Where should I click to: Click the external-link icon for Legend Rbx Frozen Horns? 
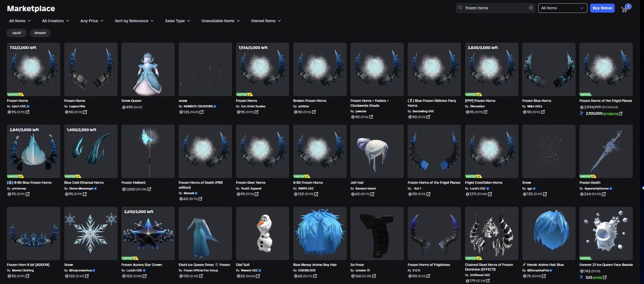tap(85, 112)
